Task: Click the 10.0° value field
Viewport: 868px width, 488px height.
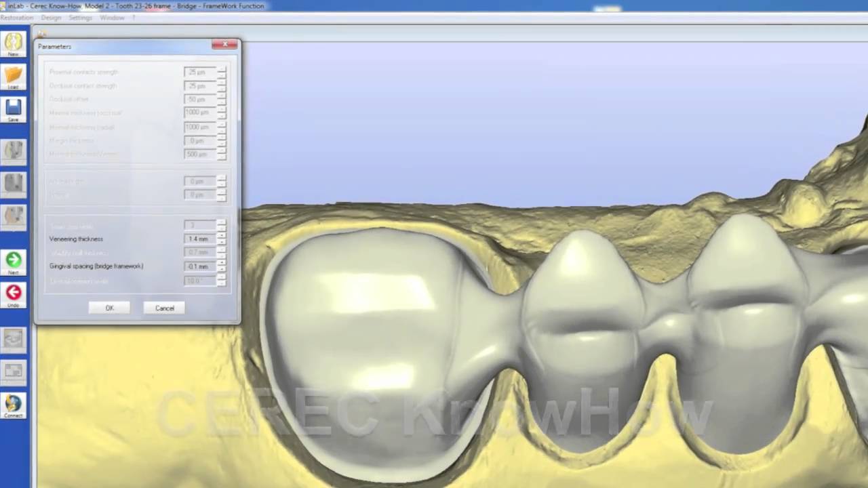Action: coord(200,280)
